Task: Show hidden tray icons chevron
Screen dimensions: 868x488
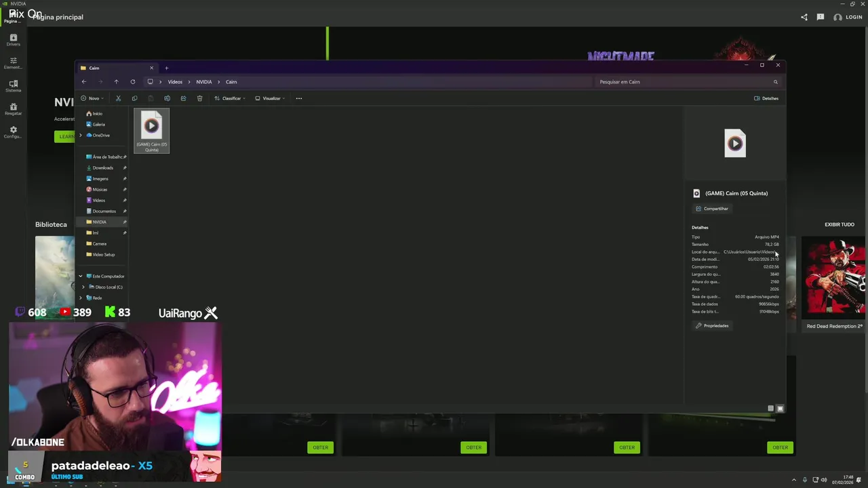Action: (x=794, y=480)
